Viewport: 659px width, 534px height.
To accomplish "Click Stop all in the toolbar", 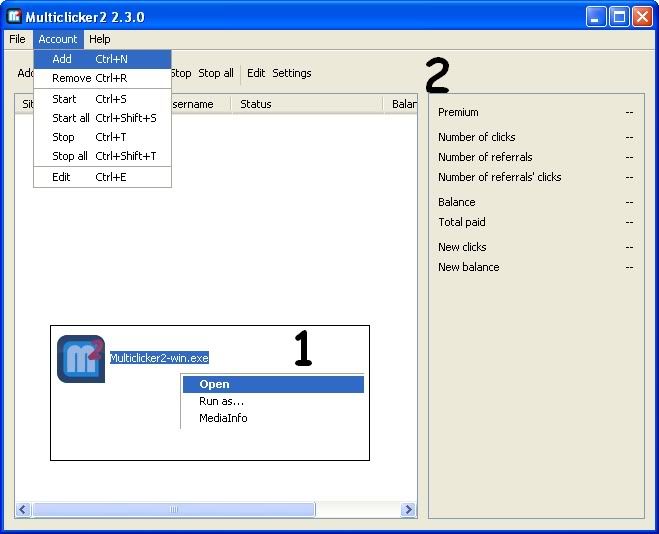I will pos(216,73).
